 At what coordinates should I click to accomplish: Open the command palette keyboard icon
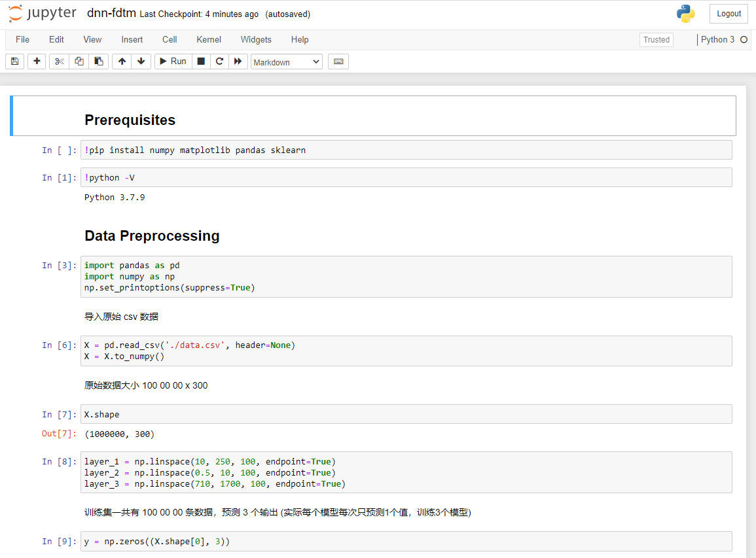(338, 61)
